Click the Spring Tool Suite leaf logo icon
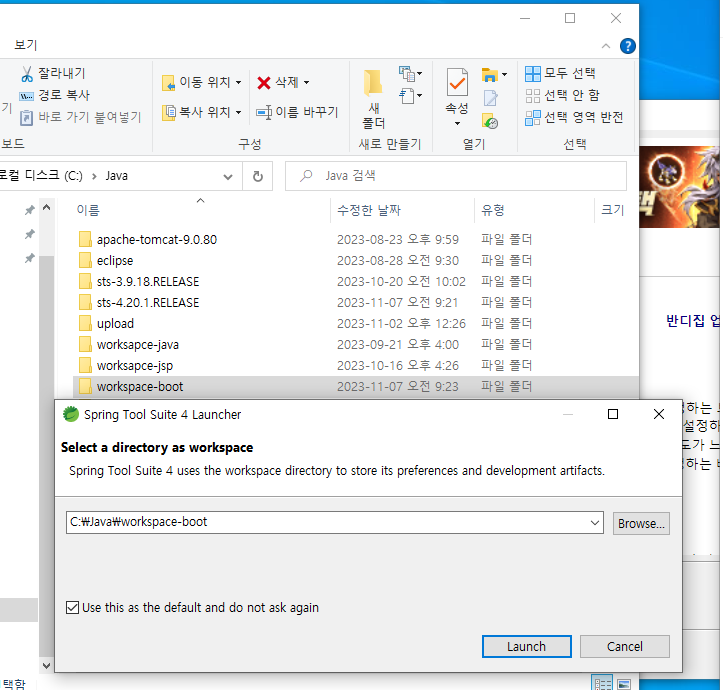Image resolution: width=723 pixels, height=690 pixels. pos(71,414)
